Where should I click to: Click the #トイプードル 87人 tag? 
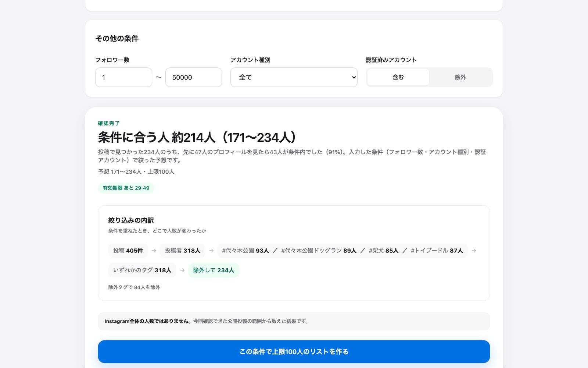coord(437,251)
